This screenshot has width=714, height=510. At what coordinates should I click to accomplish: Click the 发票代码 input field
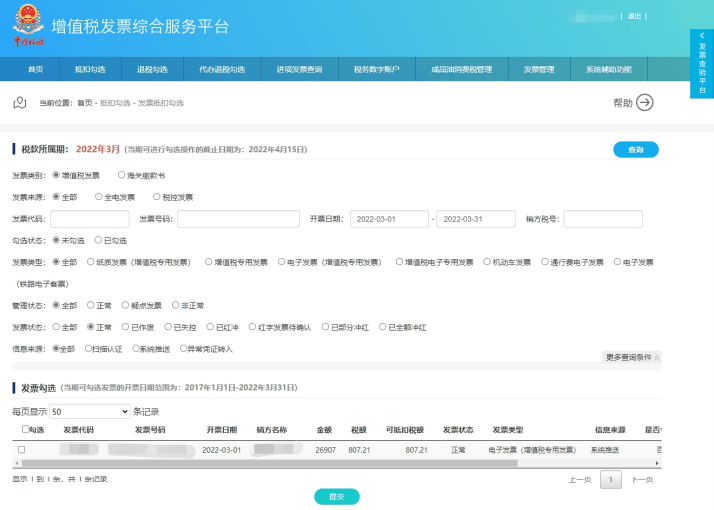(x=90, y=219)
